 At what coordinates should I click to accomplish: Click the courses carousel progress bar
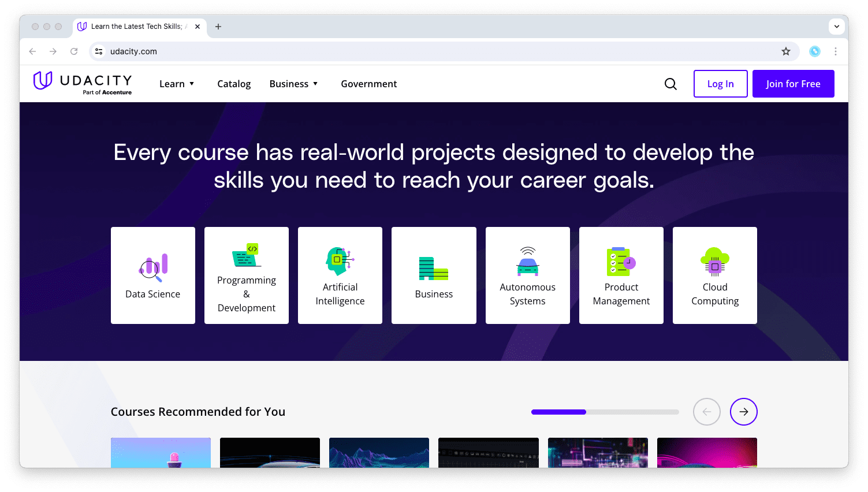point(605,412)
